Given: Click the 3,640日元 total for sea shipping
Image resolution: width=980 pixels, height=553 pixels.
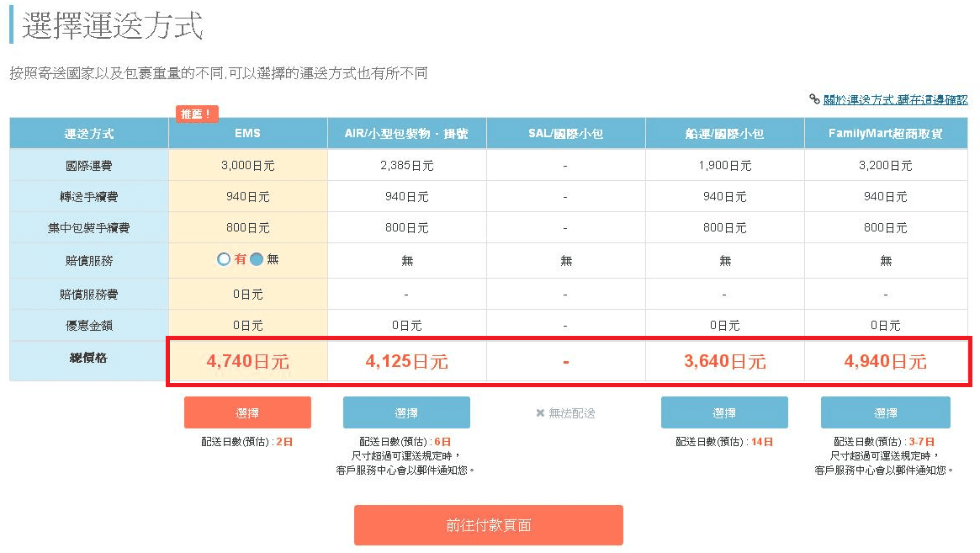Looking at the screenshot, I should coord(724,362).
